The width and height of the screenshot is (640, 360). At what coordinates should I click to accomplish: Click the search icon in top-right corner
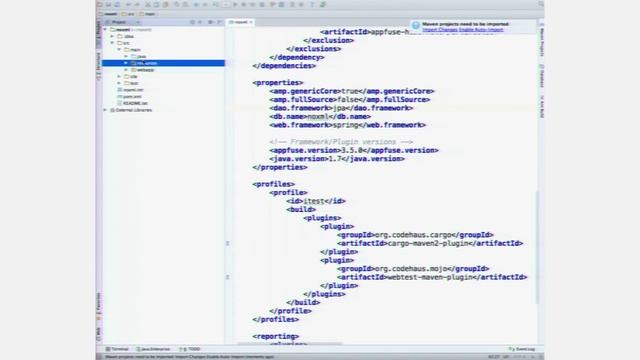click(541, 4)
